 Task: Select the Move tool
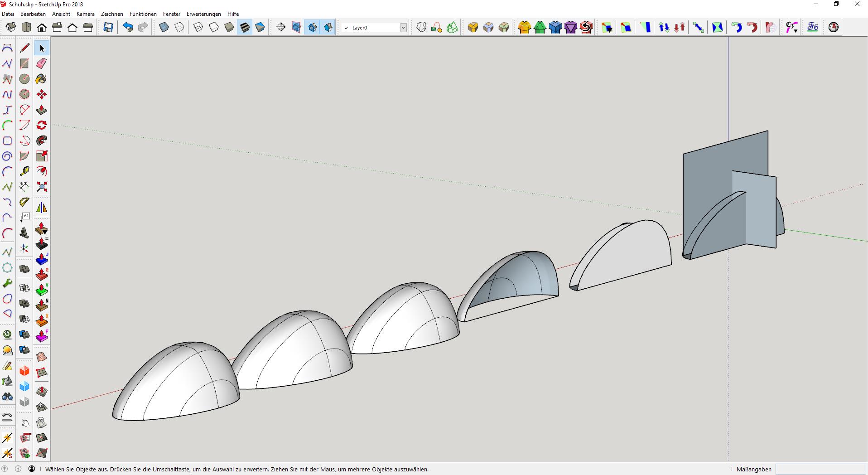click(x=41, y=94)
